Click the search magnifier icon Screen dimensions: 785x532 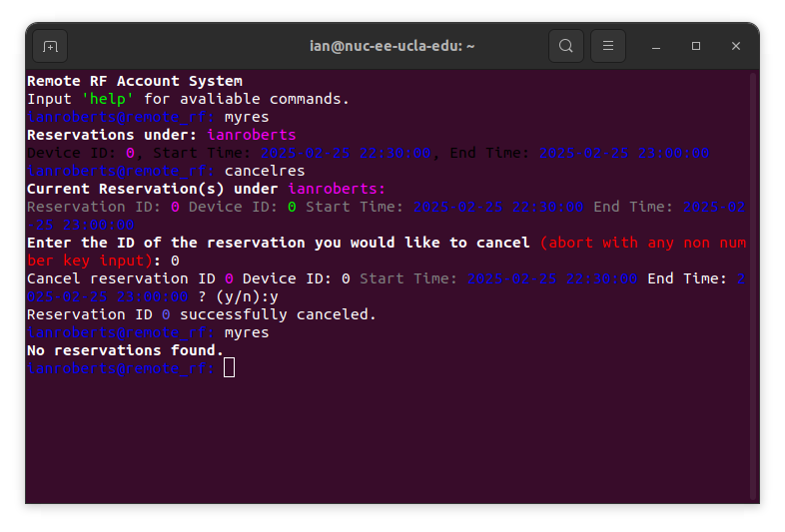566,46
